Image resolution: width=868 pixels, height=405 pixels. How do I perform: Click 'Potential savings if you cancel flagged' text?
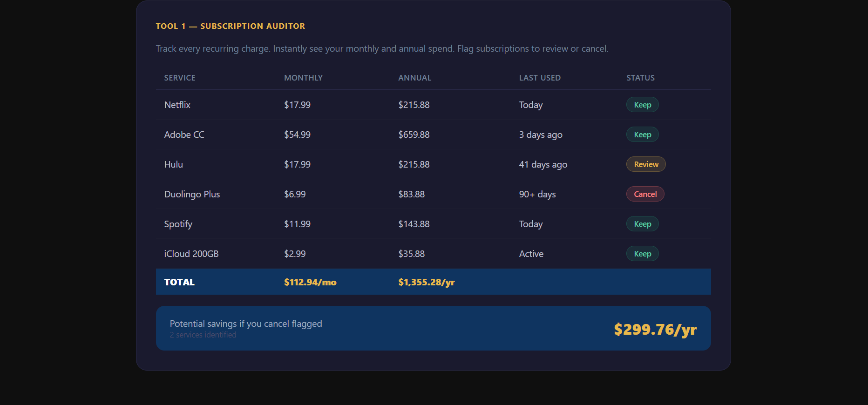point(246,324)
